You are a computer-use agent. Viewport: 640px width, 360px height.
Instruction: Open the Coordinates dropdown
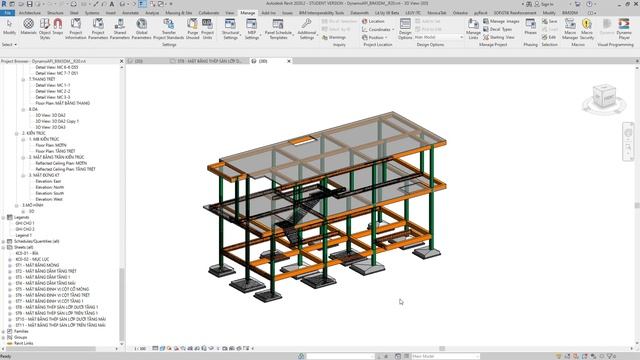(378, 29)
